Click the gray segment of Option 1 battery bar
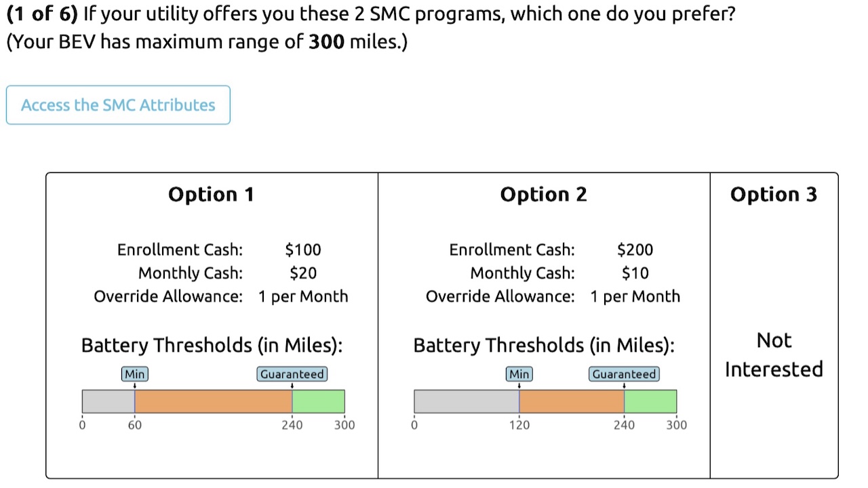The width and height of the screenshot is (868, 488). tap(108, 401)
